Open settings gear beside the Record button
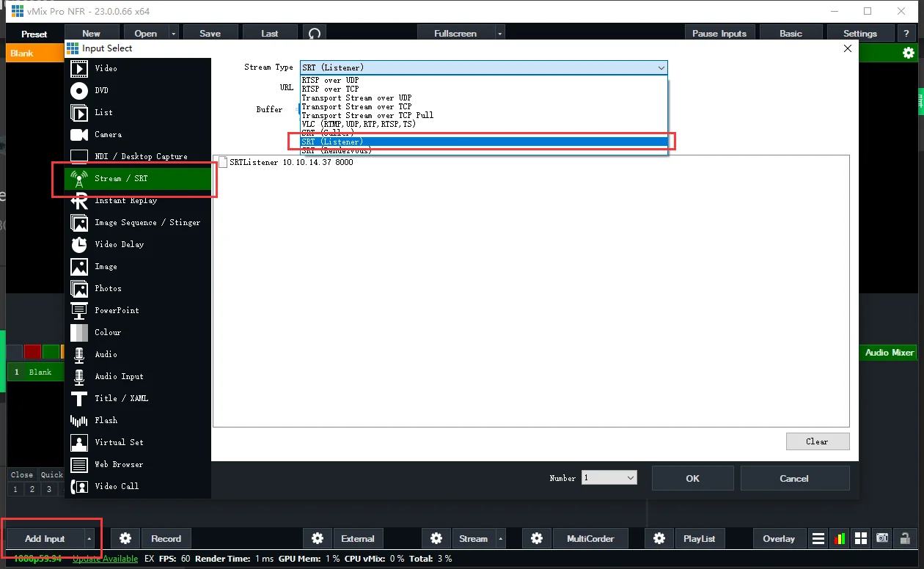This screenshot has width=924, height=569. [x=125, y=538]
